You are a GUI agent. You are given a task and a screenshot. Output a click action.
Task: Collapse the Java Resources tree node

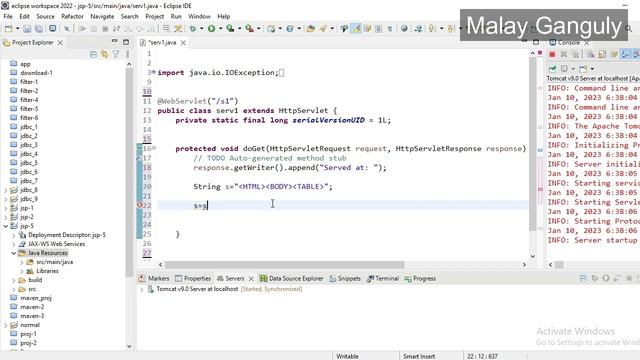click(x=13, y=253)
